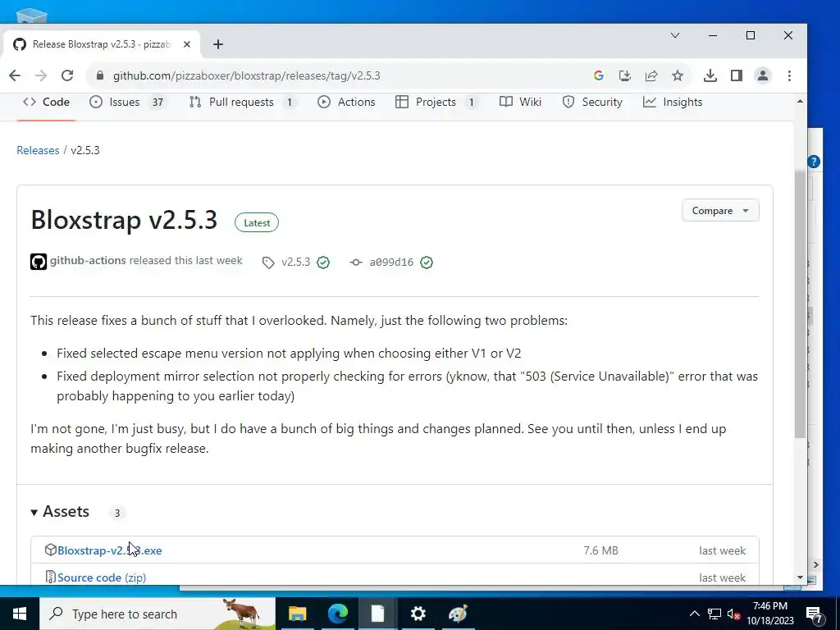
Task: Open commit a099d16
Action: [391, 262]
